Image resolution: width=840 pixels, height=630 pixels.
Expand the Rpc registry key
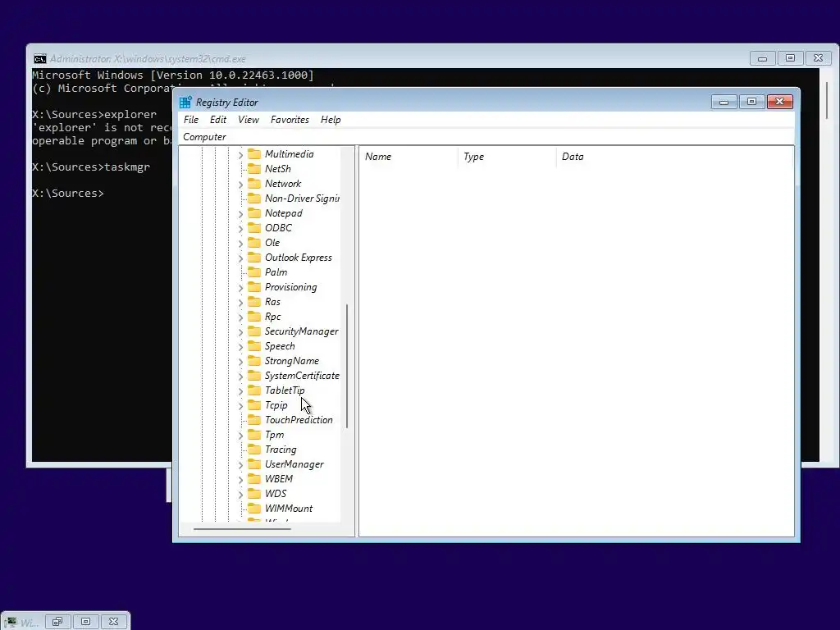(240, 317)
